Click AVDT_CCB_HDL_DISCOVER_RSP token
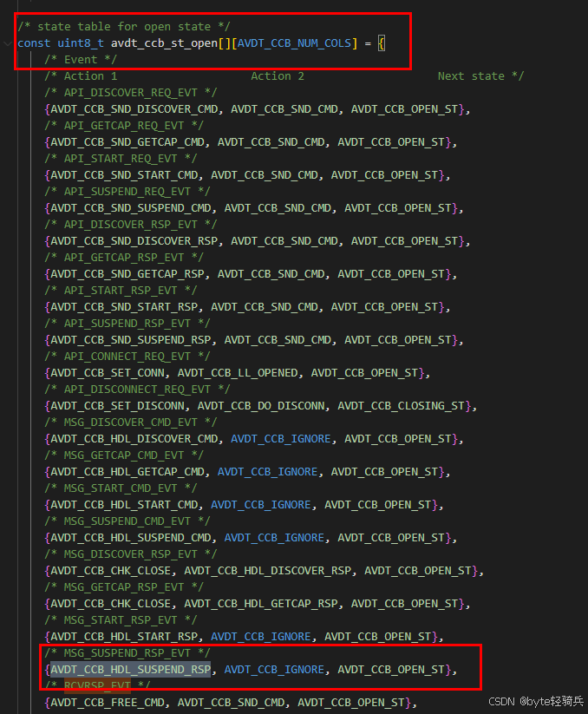The width and height of the screenshot is (588, 714). [268, 571]
